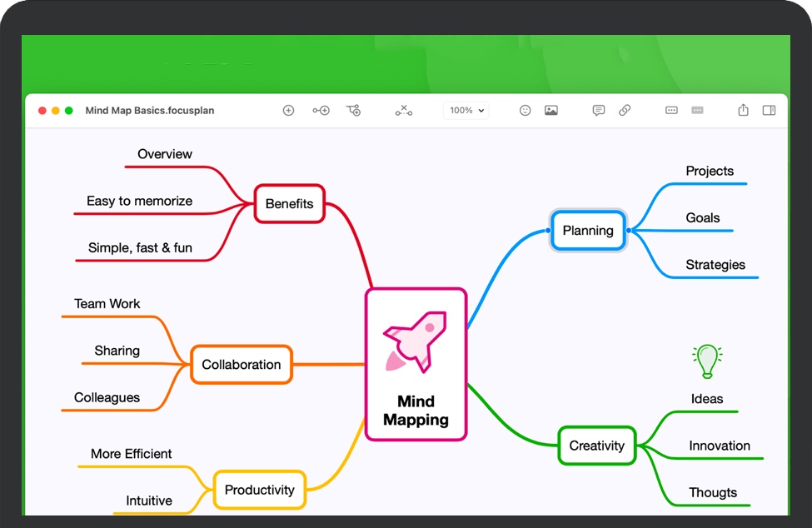Select the Productivity node
Image resolution: width=812 pixels, height=528 pixels.
point(259,490)
